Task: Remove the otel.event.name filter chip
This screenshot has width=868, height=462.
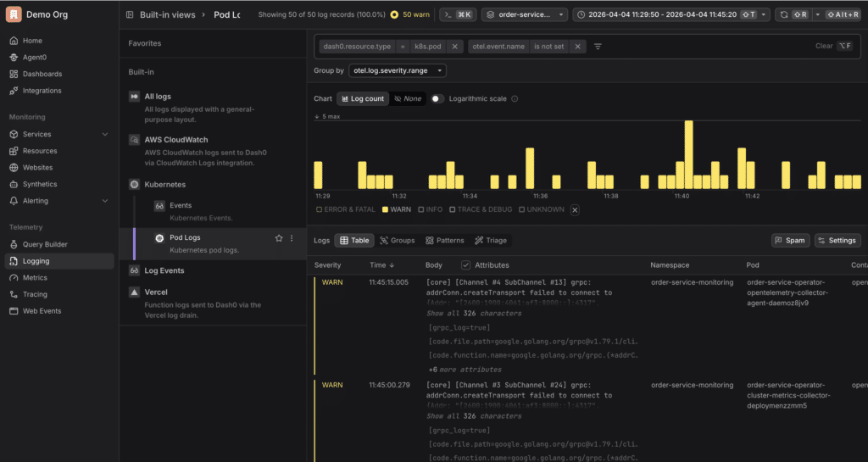Action: (578, 47)
